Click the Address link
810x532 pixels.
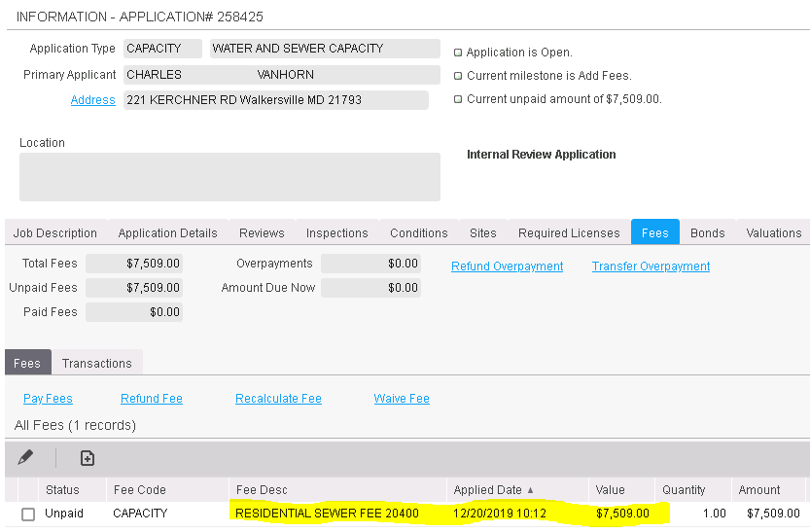tap(93, 99)
